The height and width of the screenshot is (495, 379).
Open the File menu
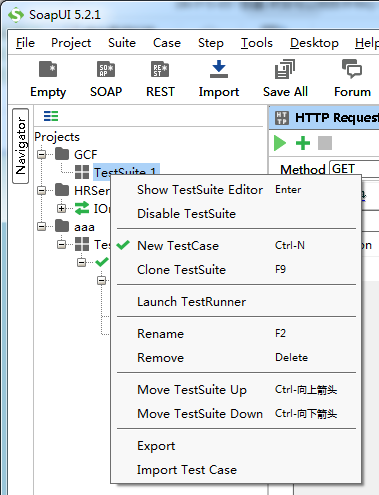coord(25,43)
